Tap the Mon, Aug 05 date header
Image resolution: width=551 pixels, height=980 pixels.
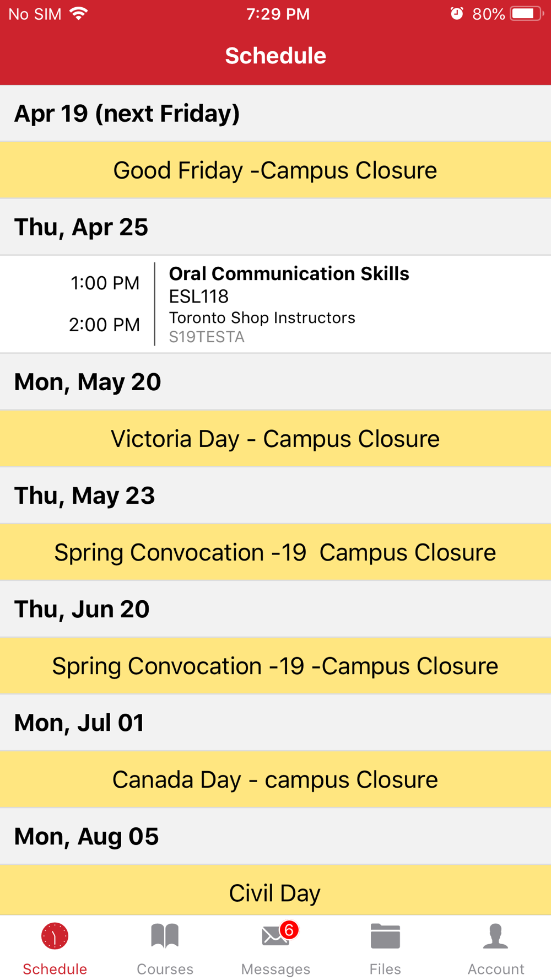[x=275, y=836]
